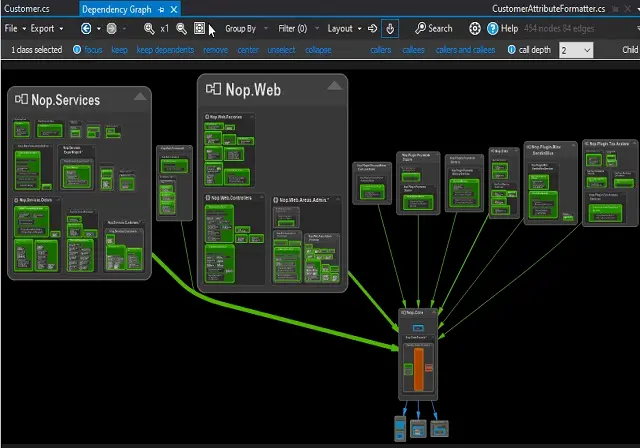This screenshot has height=448, width=640.
Task: Click the Nop.Web assembly icon
Action: click(x=213, y=89)
